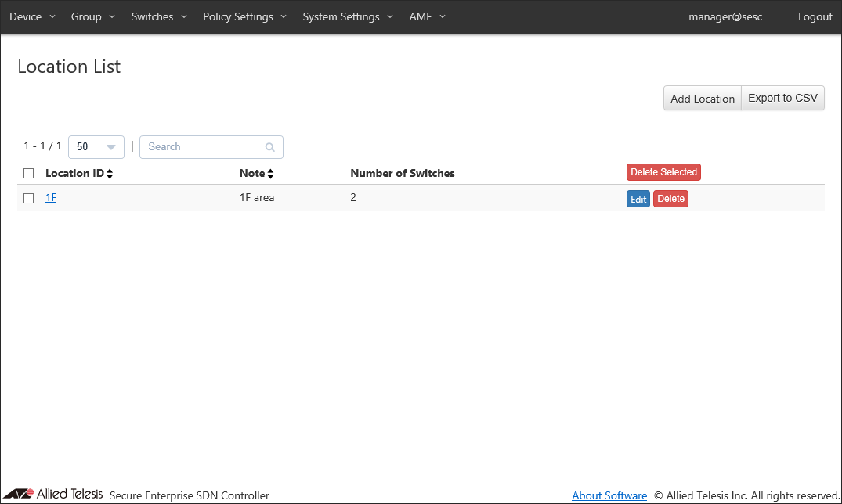Check the 1F location row checkbox
The height and width of the screenshot is (504, 842).
point(29,199)
